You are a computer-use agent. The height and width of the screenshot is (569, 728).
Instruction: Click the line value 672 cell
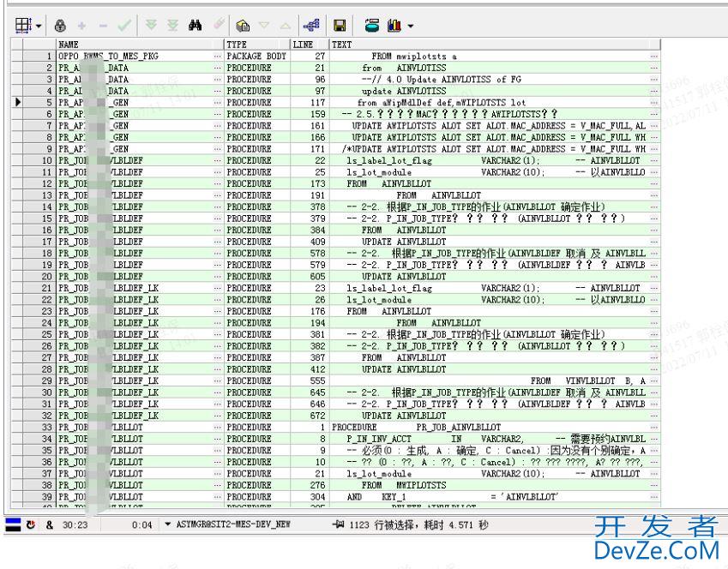(x=310, y=416)
